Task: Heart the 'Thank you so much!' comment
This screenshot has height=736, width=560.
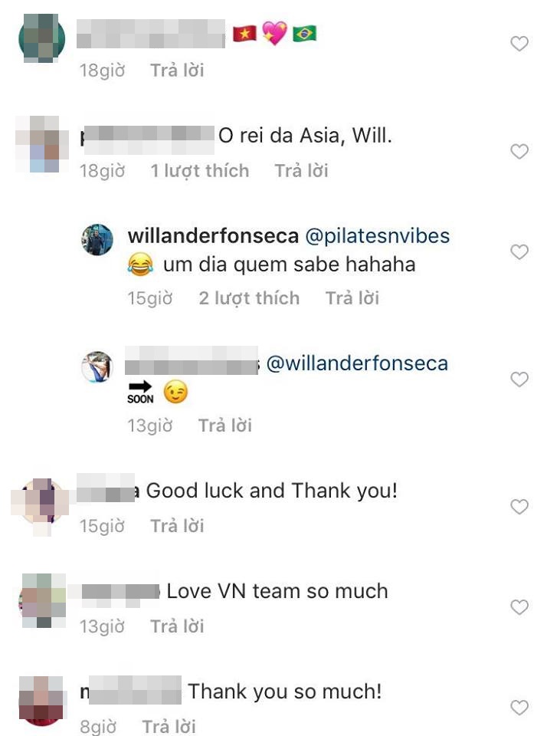Action: 519,708
